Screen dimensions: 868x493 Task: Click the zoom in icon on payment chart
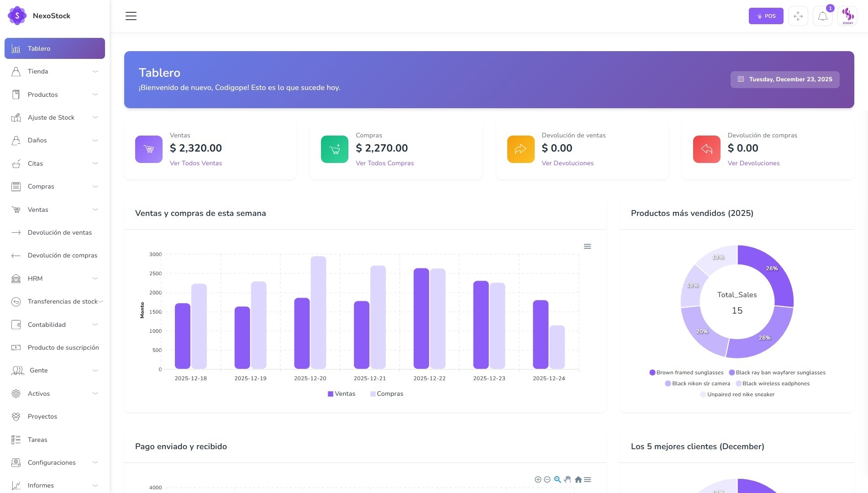pos(538,479)
